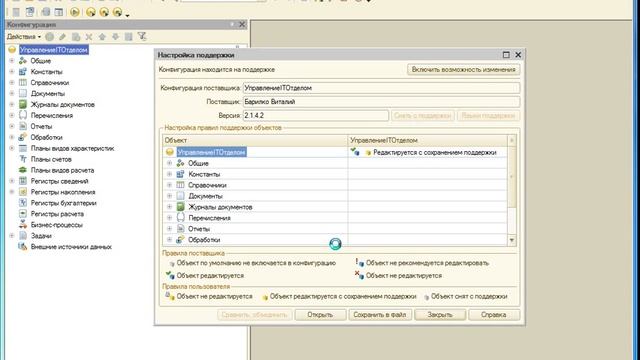Click the start debugging play icon

[x=75, y=12]
